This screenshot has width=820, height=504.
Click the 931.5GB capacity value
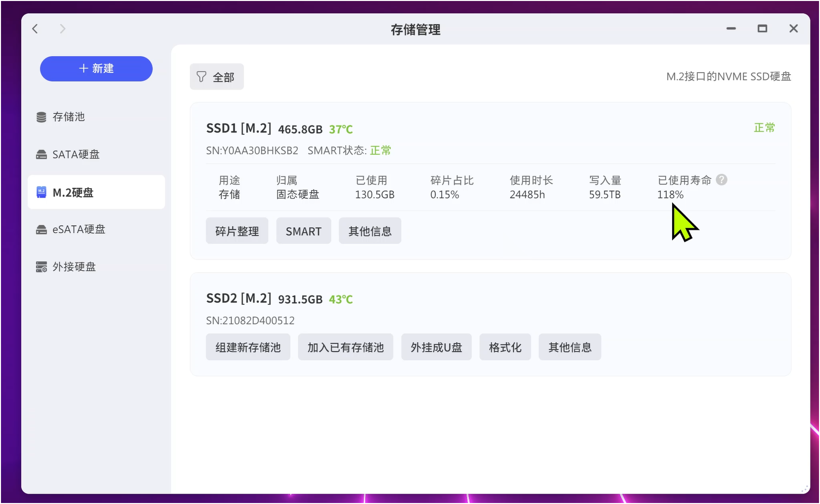[x=300, y=299]
